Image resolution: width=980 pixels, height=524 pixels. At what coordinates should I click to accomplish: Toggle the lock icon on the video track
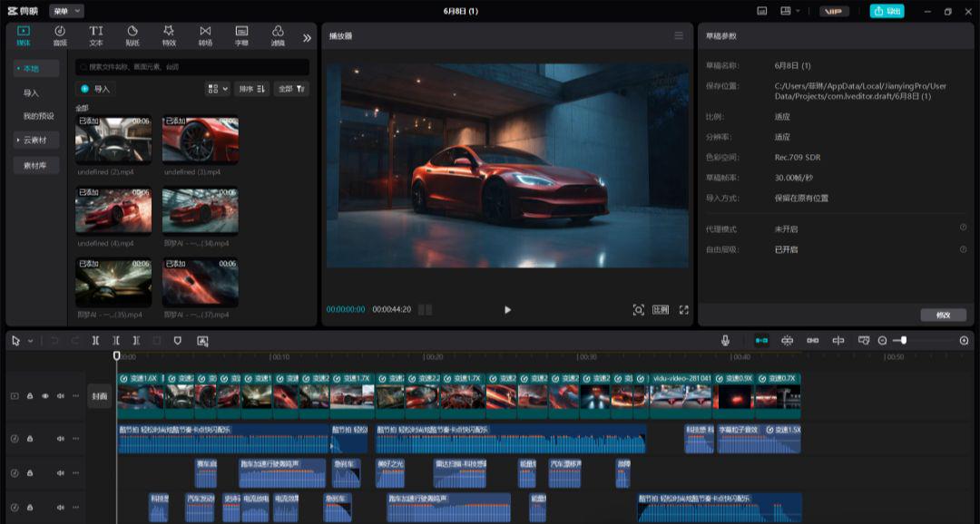(x=29, y=396)
